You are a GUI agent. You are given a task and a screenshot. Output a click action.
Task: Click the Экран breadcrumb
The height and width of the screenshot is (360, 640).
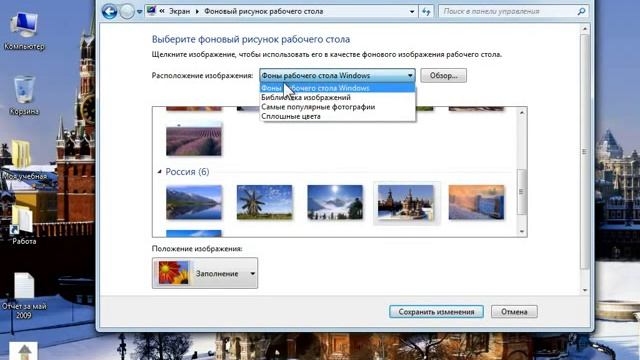point(180,11)
